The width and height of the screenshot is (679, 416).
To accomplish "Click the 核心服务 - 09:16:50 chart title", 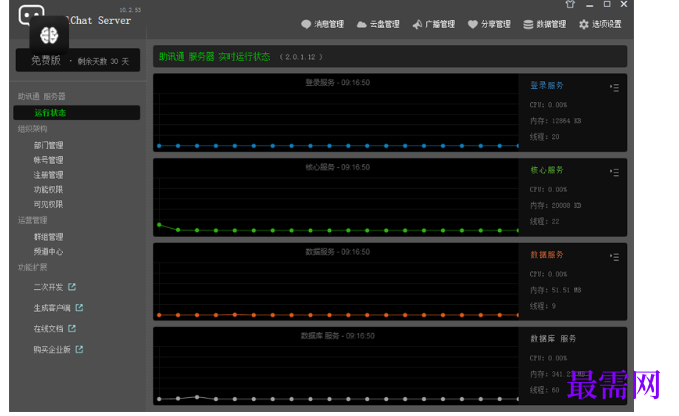I will pyautogui.click(x=338, y=167).
